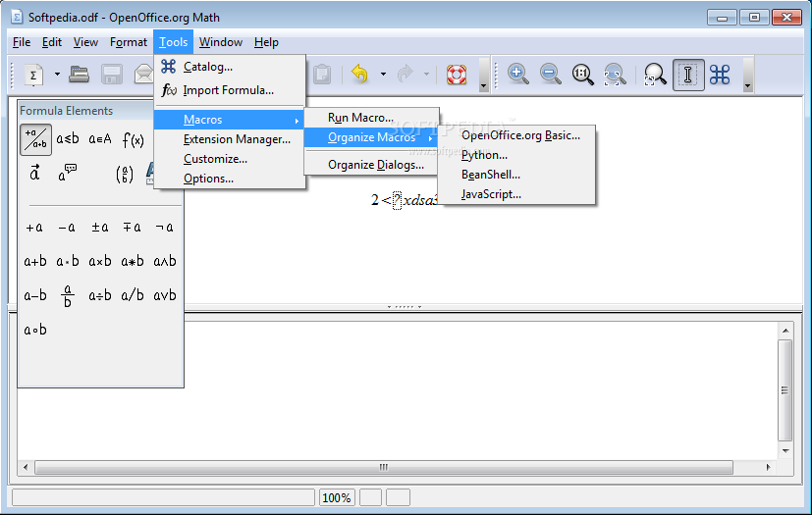The height and width of the screenshot is (515, 812).
Task: Select the Attributes category vector a
Action: [x=34, y=173]
